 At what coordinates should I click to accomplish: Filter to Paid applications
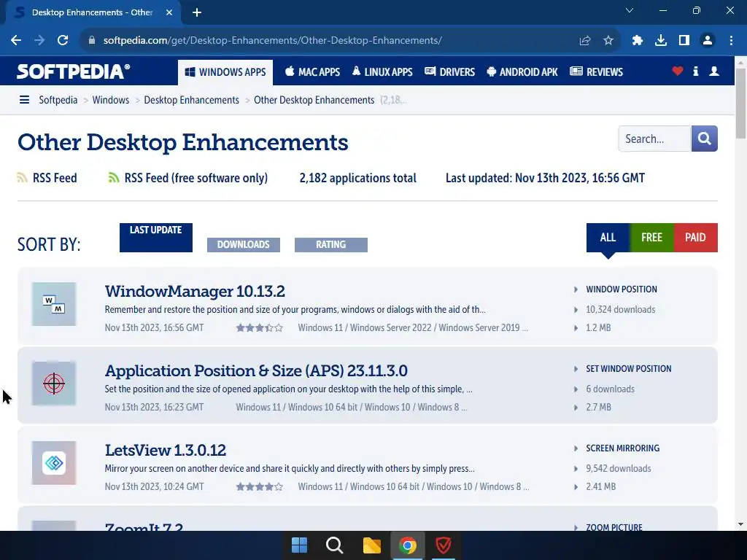(x=695, y=238)
